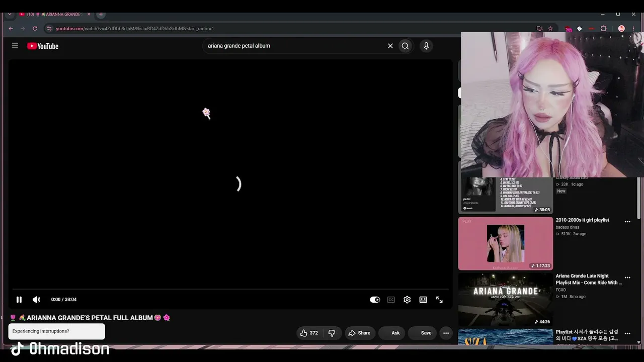Open the browser profile avatar
This screenshot has width=644, height=362.
[621, 29]
